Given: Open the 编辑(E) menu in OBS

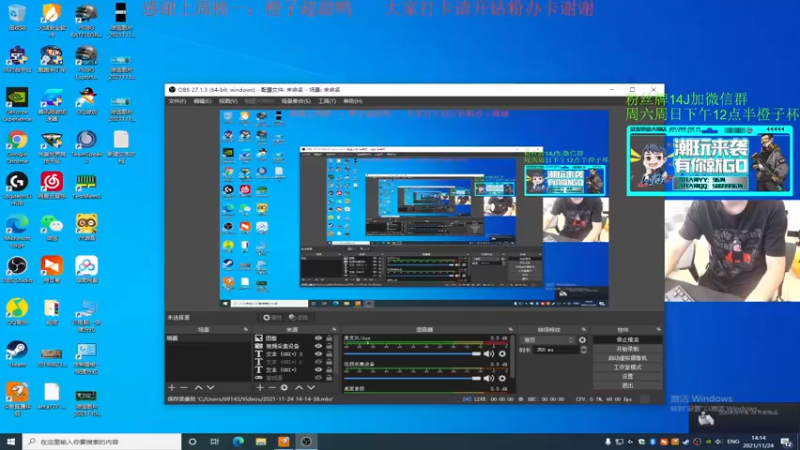Looking at the screenshot, I should pyautogui.click(x=203, y=101).
